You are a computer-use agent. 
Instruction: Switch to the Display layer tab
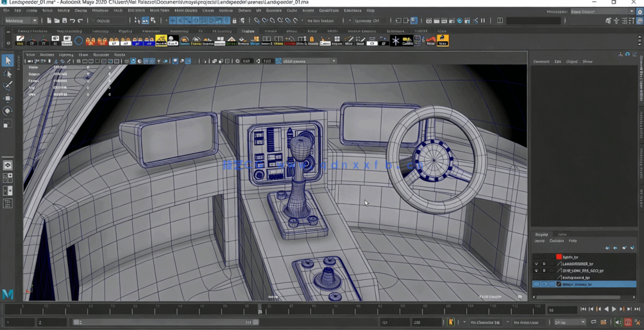(x=542, y=234)
